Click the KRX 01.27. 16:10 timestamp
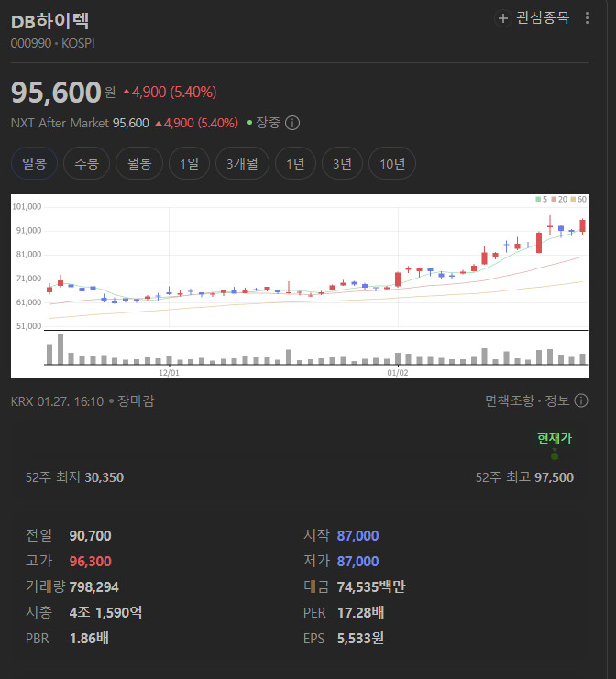The width and height of the screenshot is (616, 679). (x=57, y=401)
